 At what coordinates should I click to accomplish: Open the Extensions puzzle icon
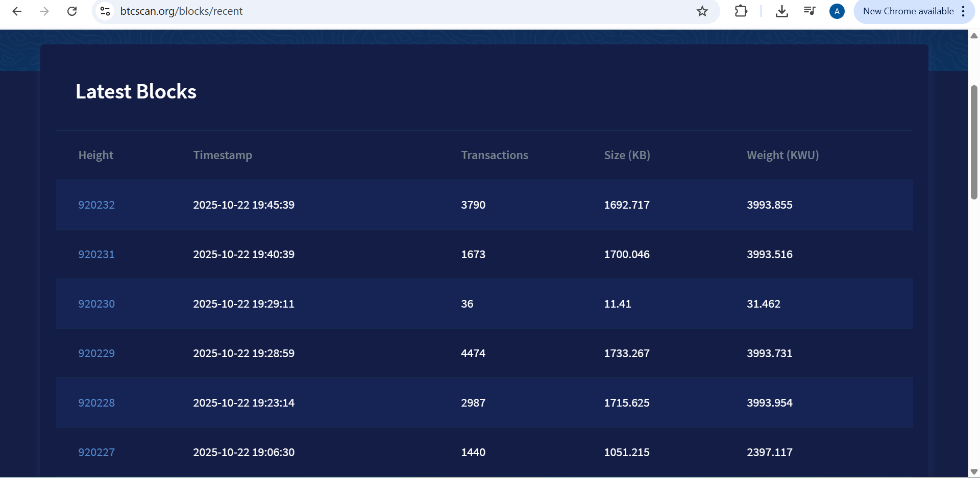coord(741,11)
